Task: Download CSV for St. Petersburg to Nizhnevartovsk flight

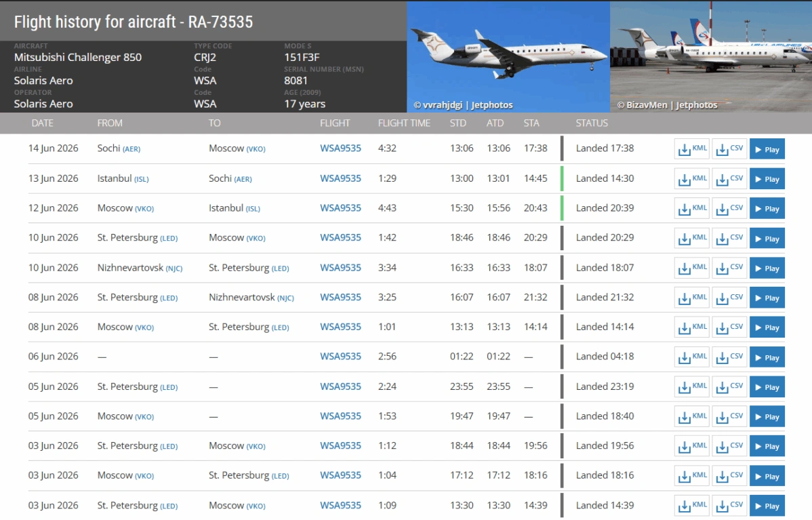Action: point(729,298)
